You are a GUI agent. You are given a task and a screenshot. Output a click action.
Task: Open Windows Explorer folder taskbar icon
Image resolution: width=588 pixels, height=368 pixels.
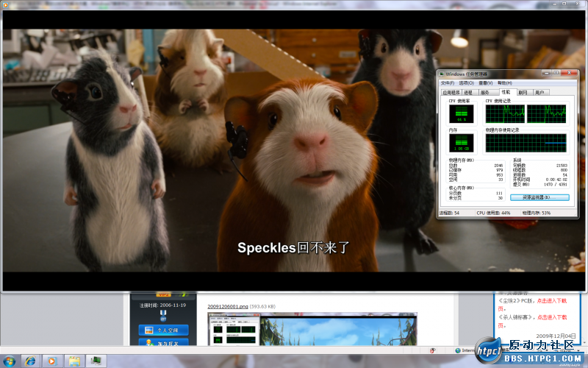pyautogui.click(x=74, y=361)
